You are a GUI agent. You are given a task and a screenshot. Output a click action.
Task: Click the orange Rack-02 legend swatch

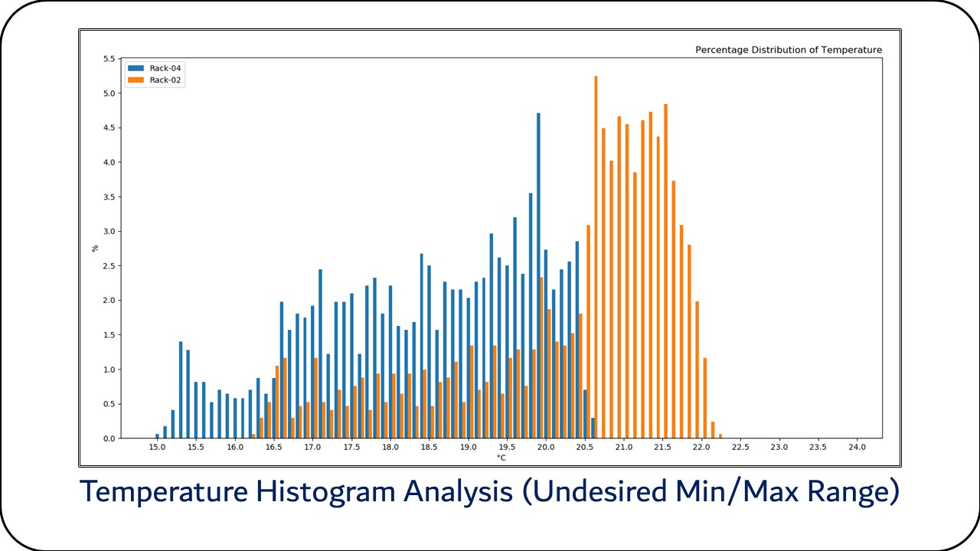[x=136, y=80]
